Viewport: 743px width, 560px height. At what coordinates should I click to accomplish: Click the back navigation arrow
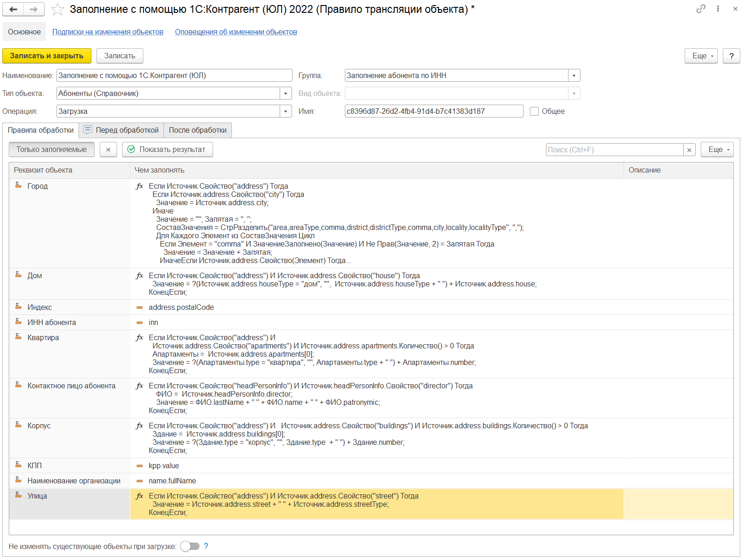click(13, 9)
